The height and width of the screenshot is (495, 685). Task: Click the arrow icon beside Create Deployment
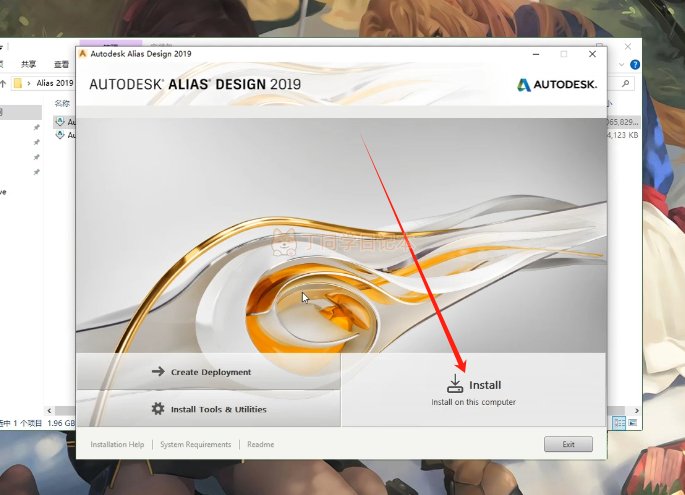point(158,371)
